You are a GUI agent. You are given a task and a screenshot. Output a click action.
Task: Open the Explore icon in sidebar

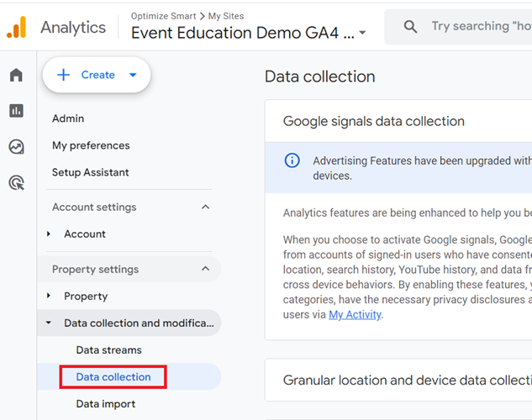[x=16, y=147]
